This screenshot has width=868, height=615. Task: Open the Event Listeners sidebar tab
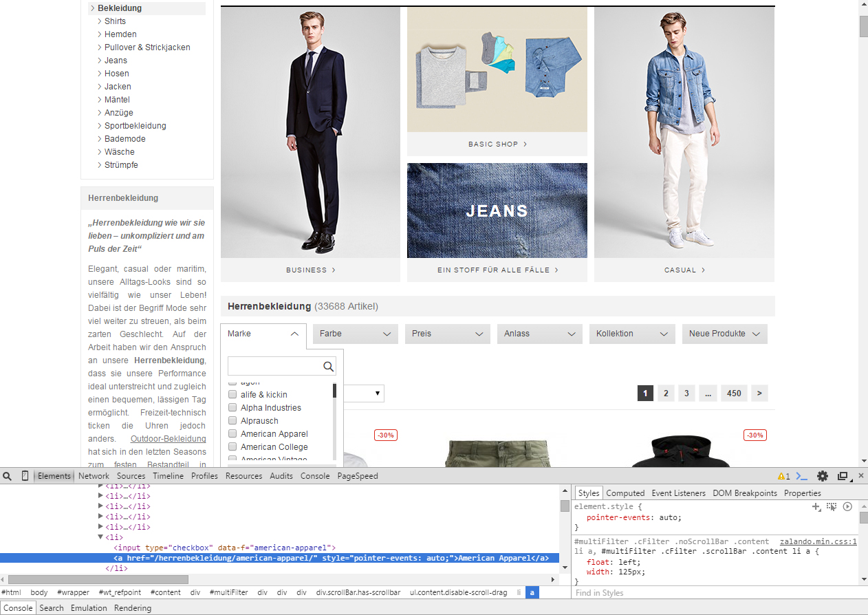coord(678,493)
